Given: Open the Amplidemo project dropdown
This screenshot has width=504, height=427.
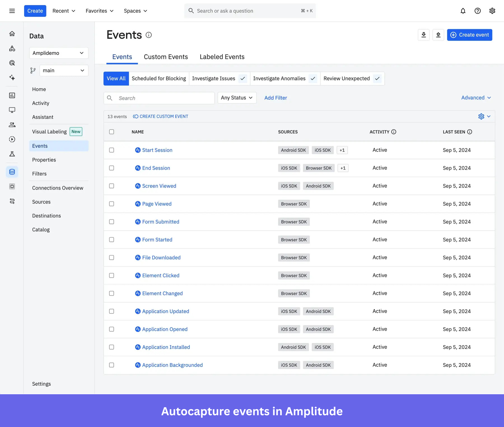Looking at the screenshot, I should (59, 53).
